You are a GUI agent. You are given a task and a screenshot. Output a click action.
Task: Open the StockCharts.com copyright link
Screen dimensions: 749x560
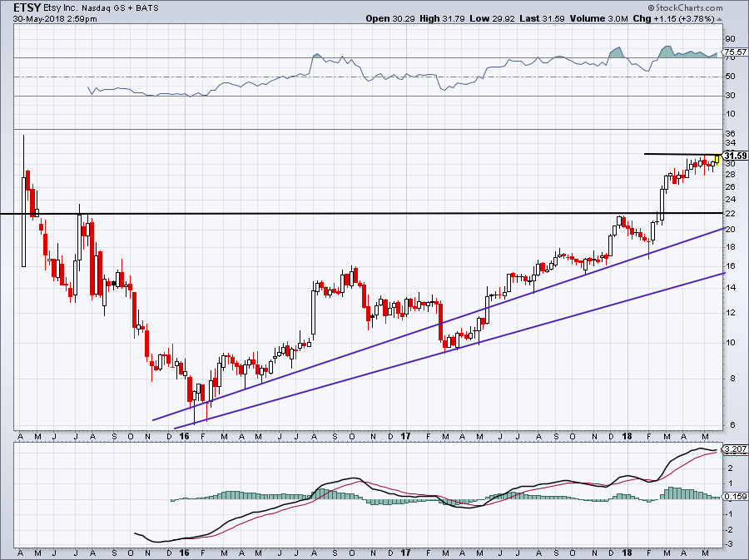pos(685,7)
